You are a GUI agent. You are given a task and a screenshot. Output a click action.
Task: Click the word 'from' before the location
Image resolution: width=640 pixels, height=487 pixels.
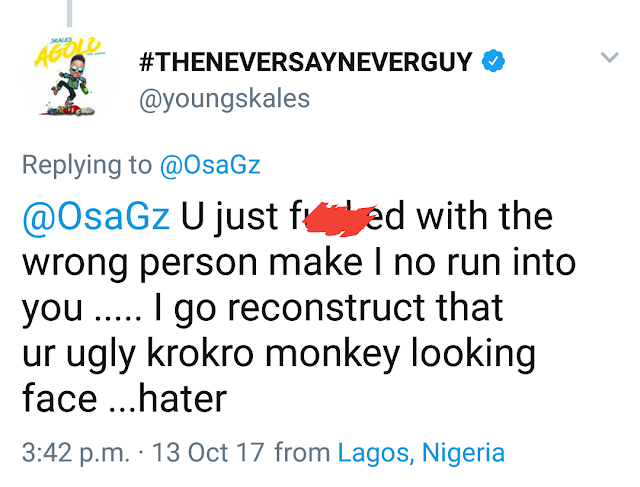[x=301, y=453]
